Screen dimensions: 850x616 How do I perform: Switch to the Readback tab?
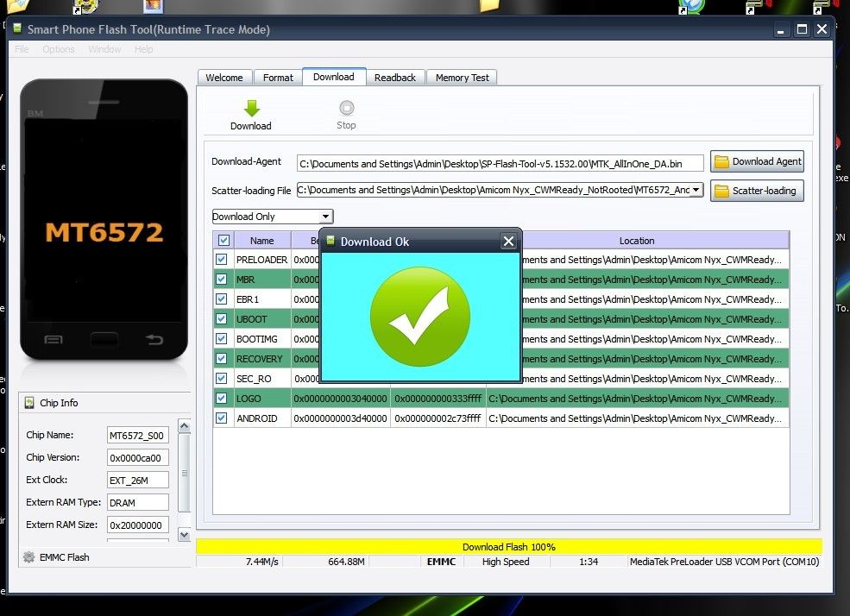[x=395, y=78]
